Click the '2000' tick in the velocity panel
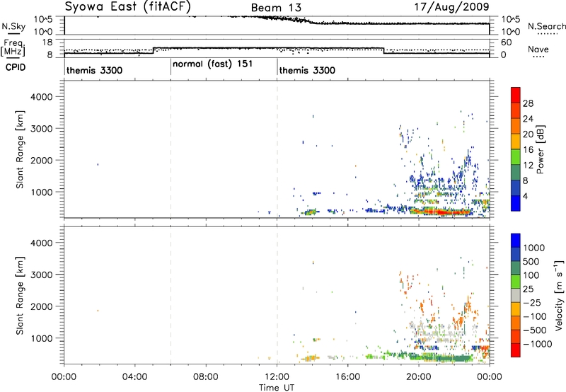This screenshot has width=566, height=392. tap(42, 306)
